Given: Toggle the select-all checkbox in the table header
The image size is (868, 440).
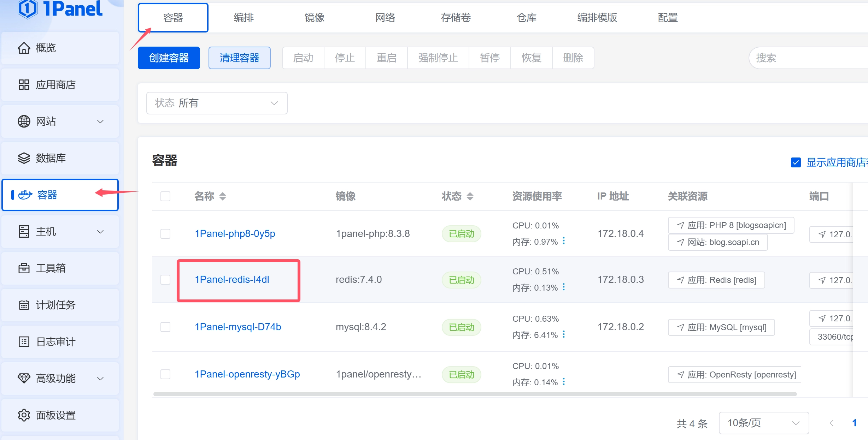Looking at the screenshot, I should click(x=165, y=196).
